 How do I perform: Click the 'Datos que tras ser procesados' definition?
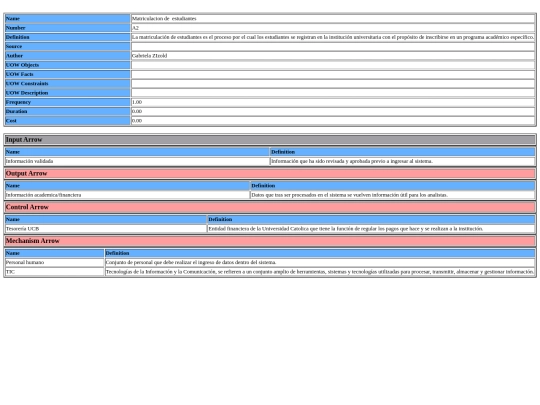[393, 195]
